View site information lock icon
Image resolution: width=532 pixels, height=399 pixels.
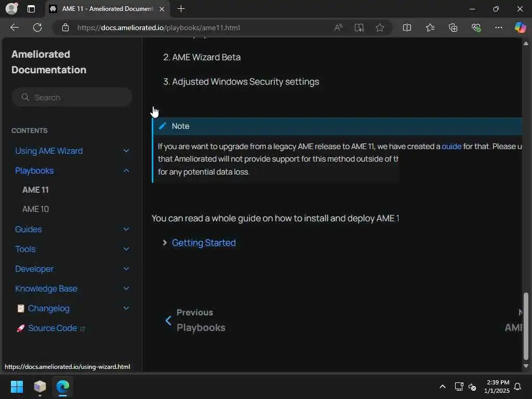pyautogui.click(x=65, y=28)
